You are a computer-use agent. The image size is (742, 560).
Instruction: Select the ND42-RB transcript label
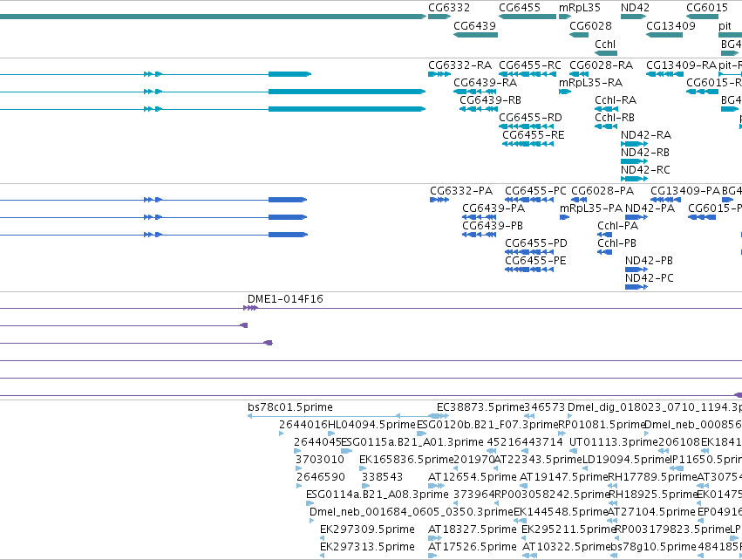point(645,153)
